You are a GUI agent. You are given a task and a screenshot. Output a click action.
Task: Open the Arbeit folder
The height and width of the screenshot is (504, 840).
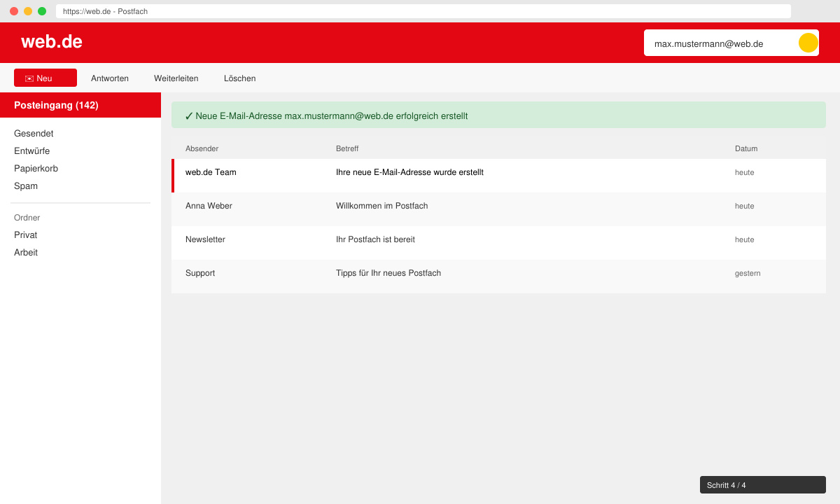[26, 253]
